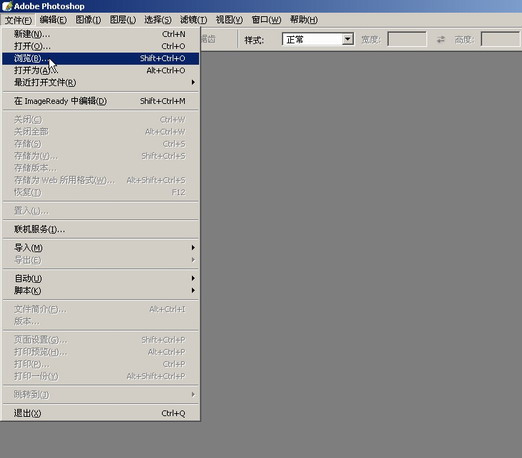
Task: Click the 宽度 input field
Action: coord(407,40)
